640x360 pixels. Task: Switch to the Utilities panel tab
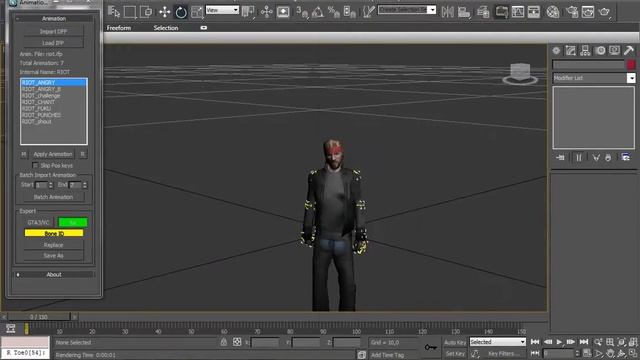(x=629, y=51)
